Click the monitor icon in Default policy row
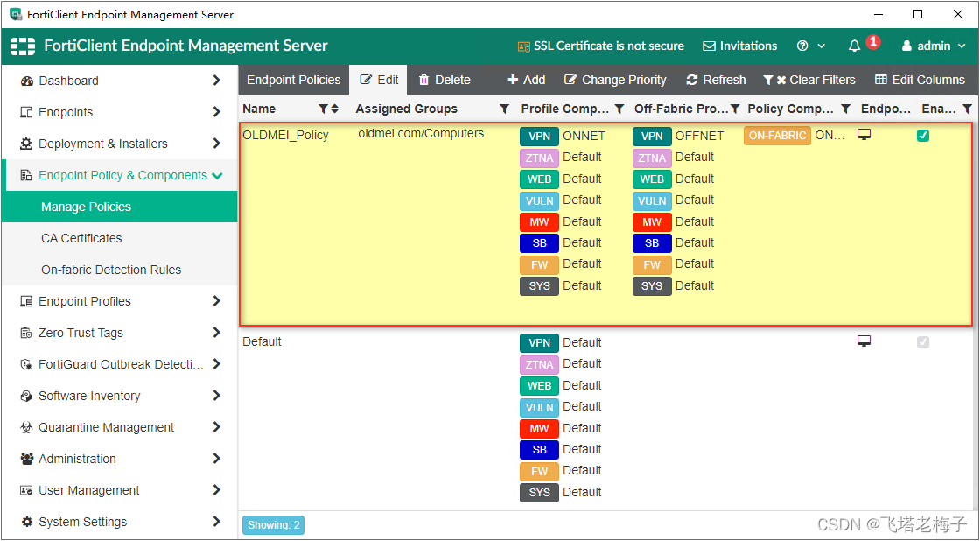This screenshot has width=980, height=541. [864, 341]
